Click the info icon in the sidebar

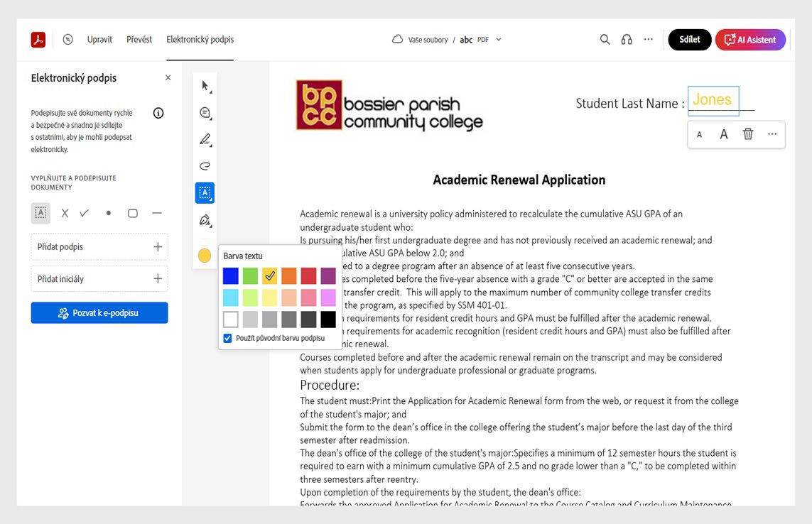pyautogui.click(x=158, y=113)
